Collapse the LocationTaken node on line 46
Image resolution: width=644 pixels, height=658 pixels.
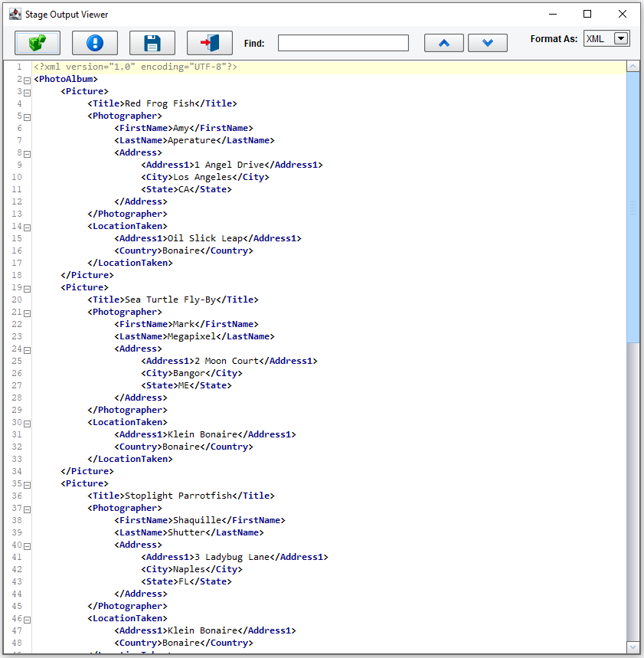pos(28,620)
